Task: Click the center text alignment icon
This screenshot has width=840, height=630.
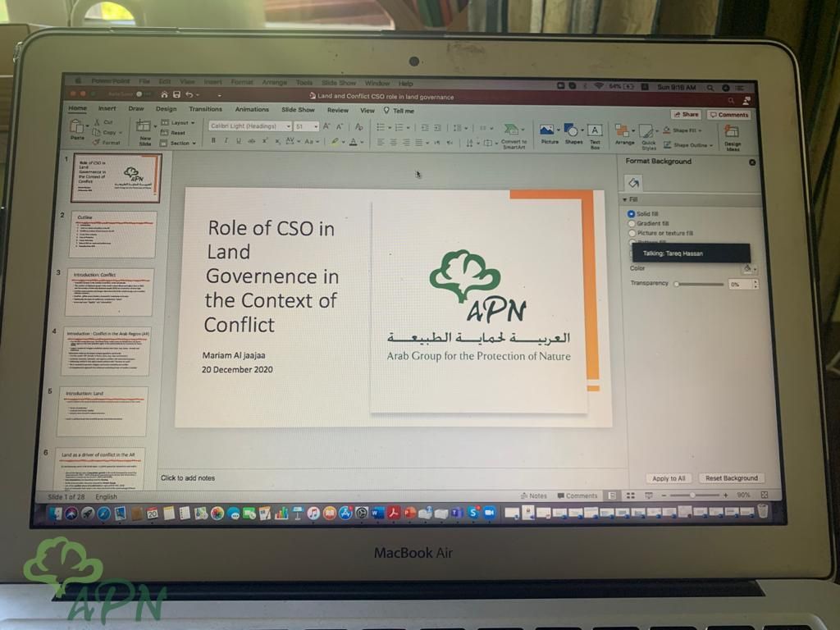Action: coord(393,143)
